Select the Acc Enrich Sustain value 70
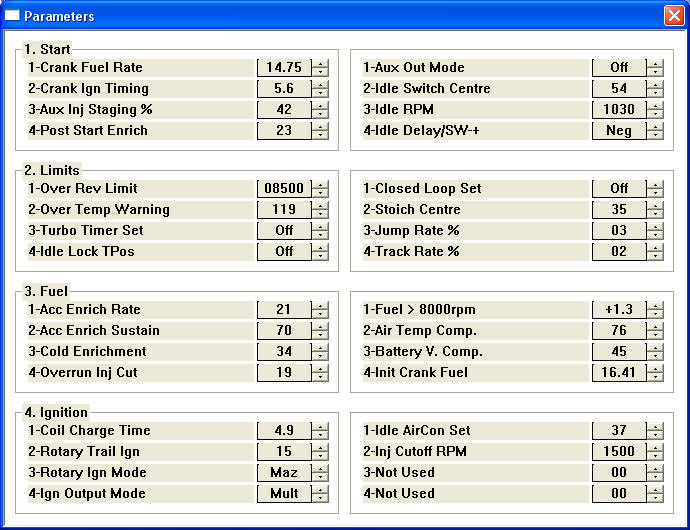The image size is (690, 530). pyautogui.click(x=284, y=331)
